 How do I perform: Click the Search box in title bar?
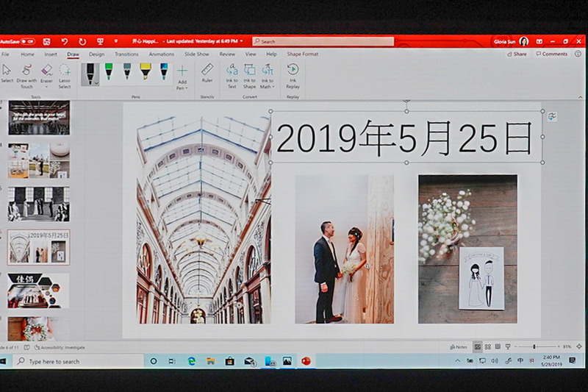323,41
